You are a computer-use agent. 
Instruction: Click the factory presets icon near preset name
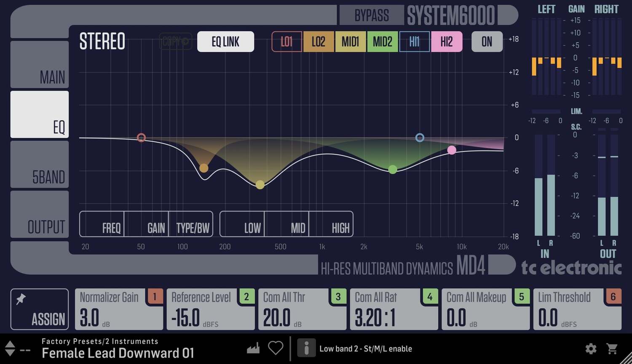point(253,348)
